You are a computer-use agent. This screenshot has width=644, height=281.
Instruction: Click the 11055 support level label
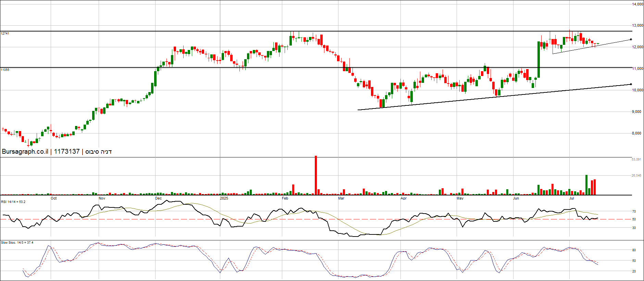pos(5,70)
